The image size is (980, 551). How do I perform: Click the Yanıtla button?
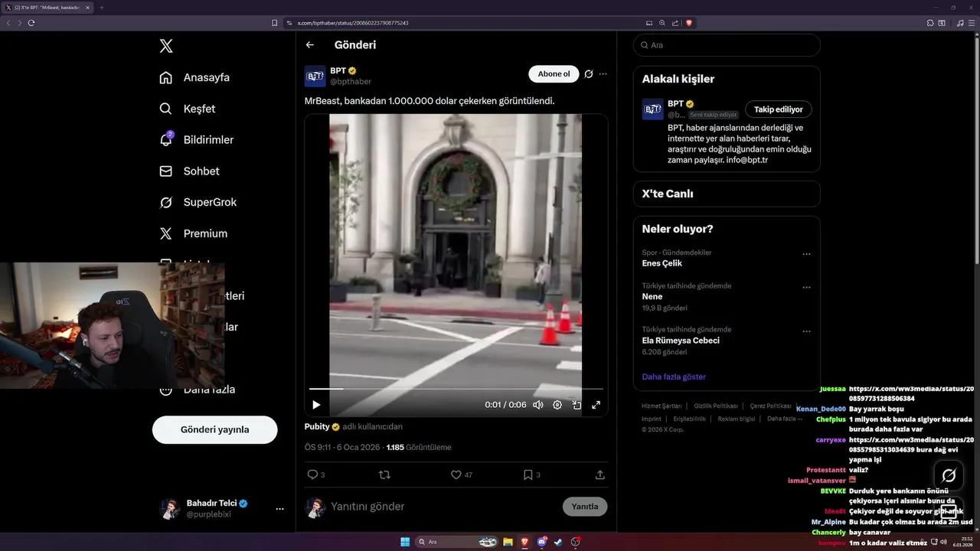(585, 507)
